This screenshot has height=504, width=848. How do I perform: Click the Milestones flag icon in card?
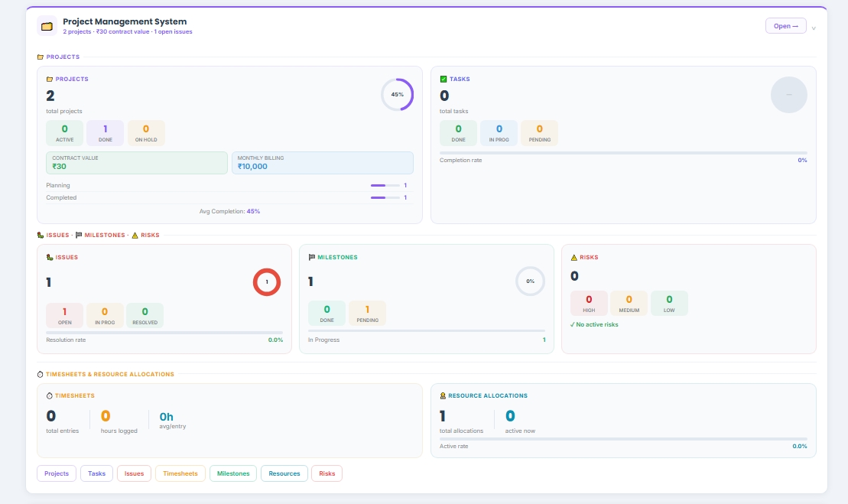tap(311, 258)
